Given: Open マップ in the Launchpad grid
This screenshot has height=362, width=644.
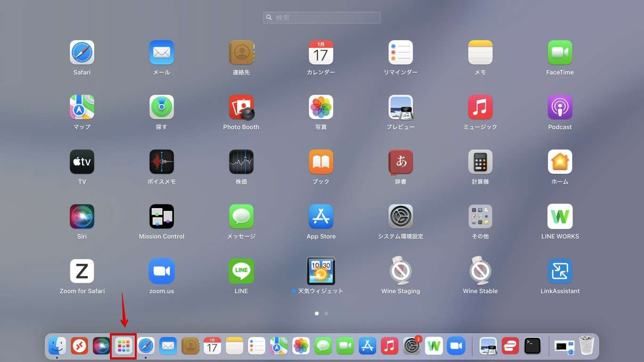Looking at the screenshot, I should click(82, 107).
